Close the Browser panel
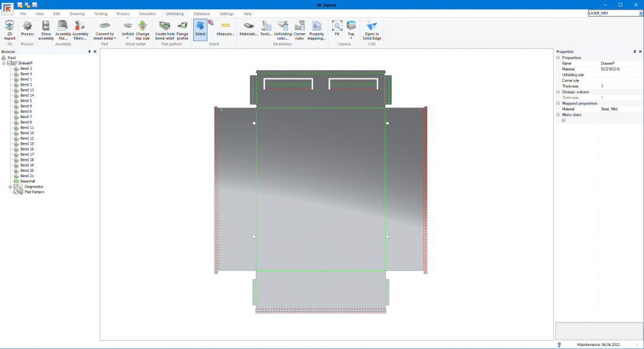 [95, 52]
